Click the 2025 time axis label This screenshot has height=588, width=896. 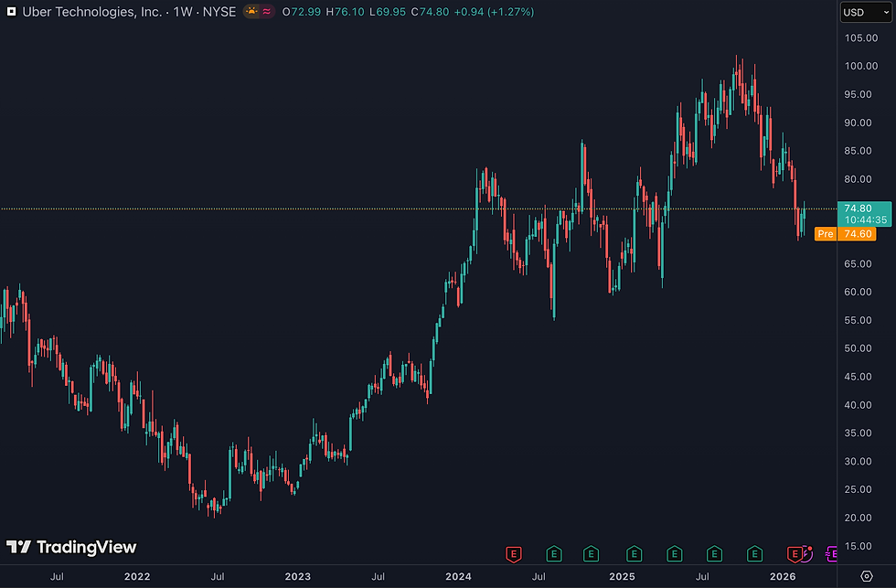pyautogui.click(x=622, y=577)
